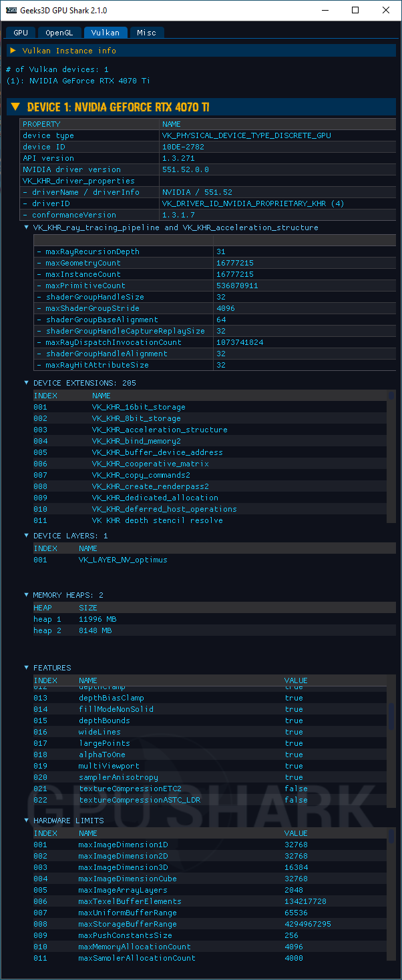Collapse the Memory Heaps section
The image size is (402, 980).
pyautogui.click(x=27, y=595)
